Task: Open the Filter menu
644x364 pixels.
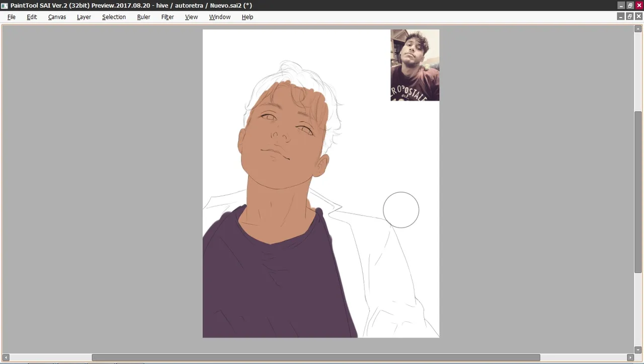Action: (168, 17)
